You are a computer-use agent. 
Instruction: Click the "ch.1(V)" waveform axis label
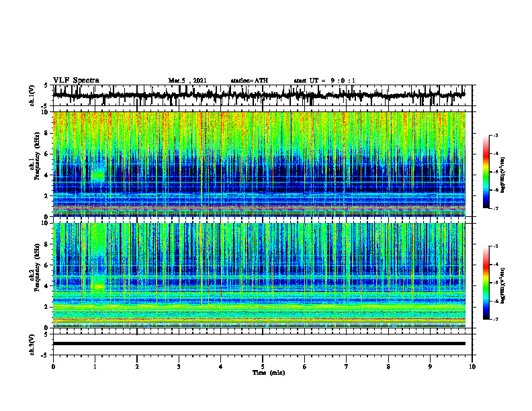[32, 95]
